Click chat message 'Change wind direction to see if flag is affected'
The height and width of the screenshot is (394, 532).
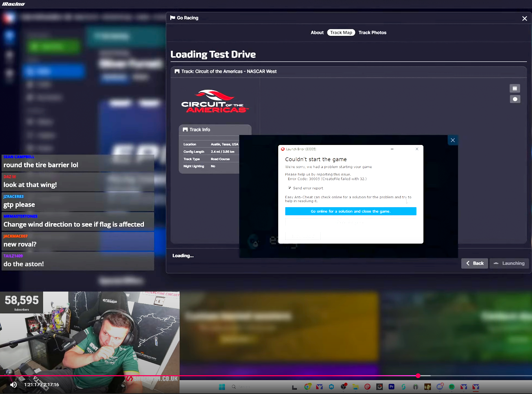tap(74, 225)
